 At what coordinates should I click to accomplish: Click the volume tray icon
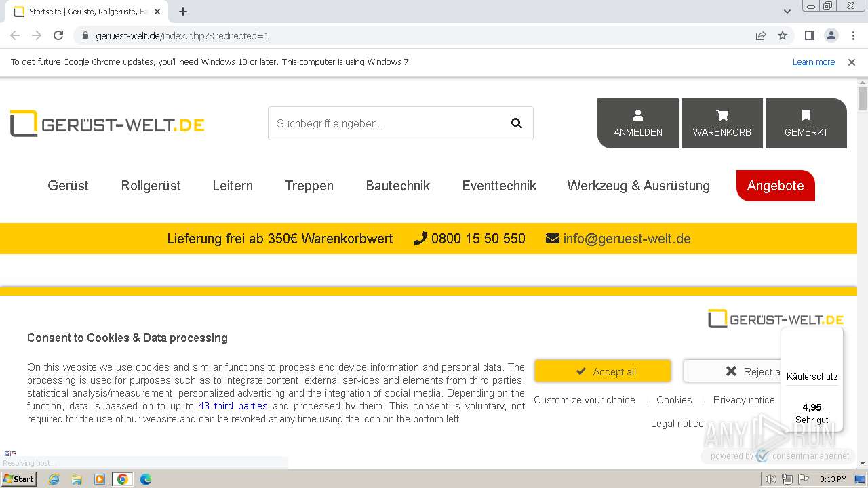coord(770,479)
